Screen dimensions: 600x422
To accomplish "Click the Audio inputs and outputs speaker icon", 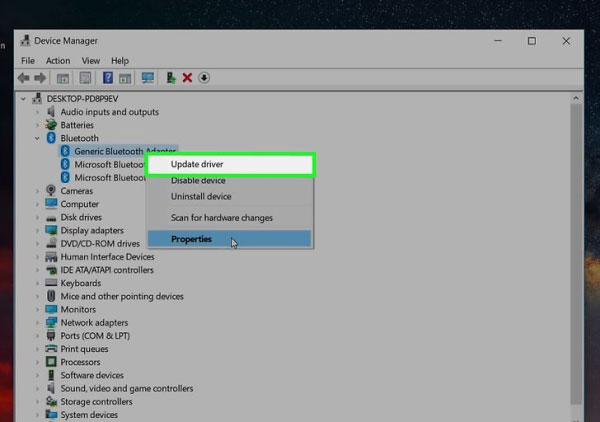I will pos(51,112).
